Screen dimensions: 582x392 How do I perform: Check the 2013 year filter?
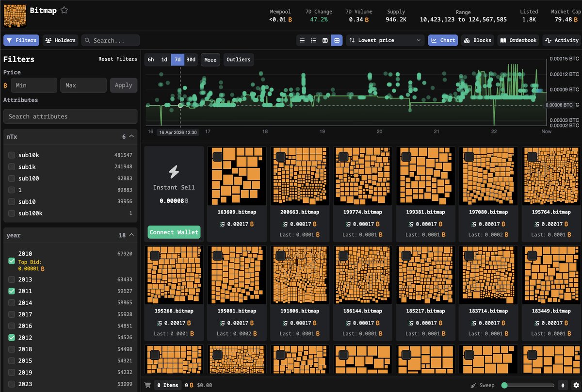[x=12, y=279]
